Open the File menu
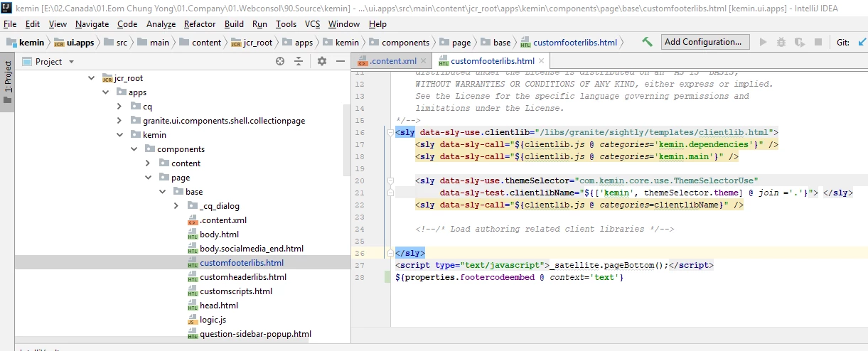This screenshot has width=868, height=351. point(10,24)
